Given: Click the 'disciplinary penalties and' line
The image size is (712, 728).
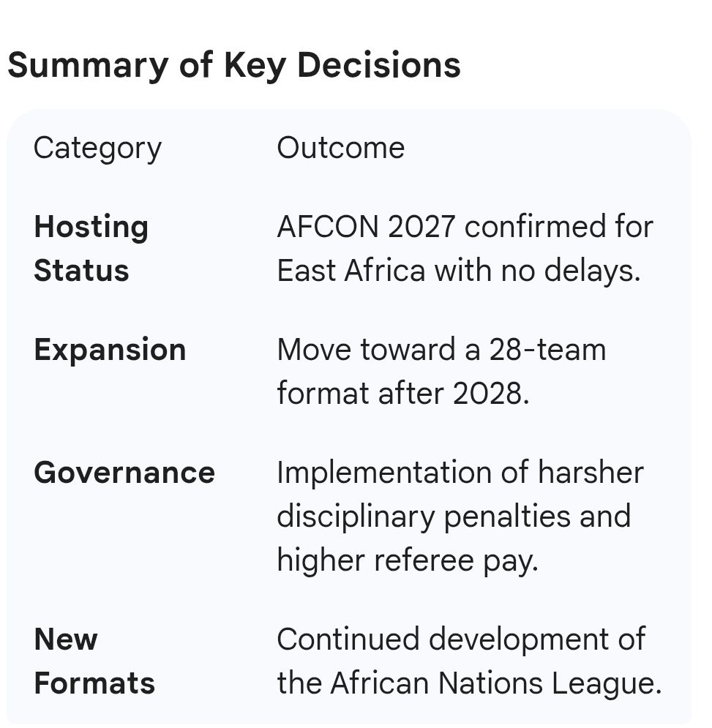Looking at the screenshot, I should tap(454, 517).
